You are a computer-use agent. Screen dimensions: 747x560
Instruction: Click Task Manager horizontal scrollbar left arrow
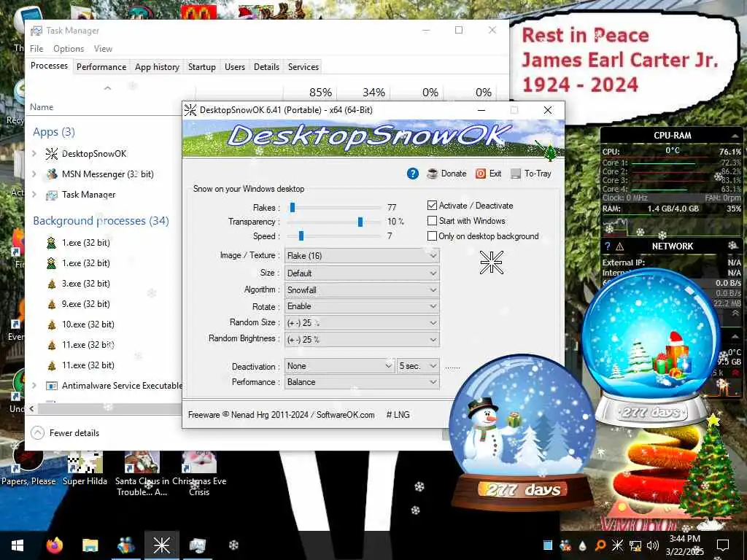tap(32, 408)
